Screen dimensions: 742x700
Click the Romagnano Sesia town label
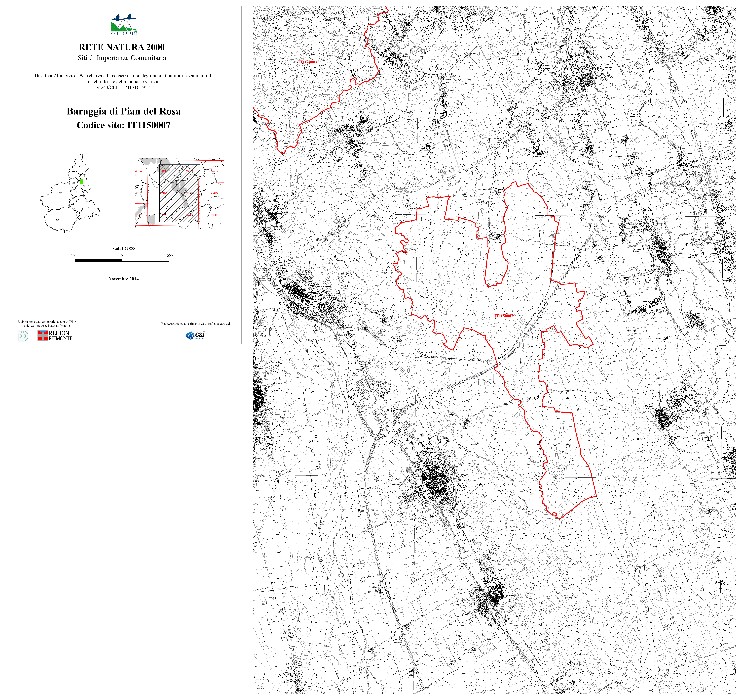point(322,286)
